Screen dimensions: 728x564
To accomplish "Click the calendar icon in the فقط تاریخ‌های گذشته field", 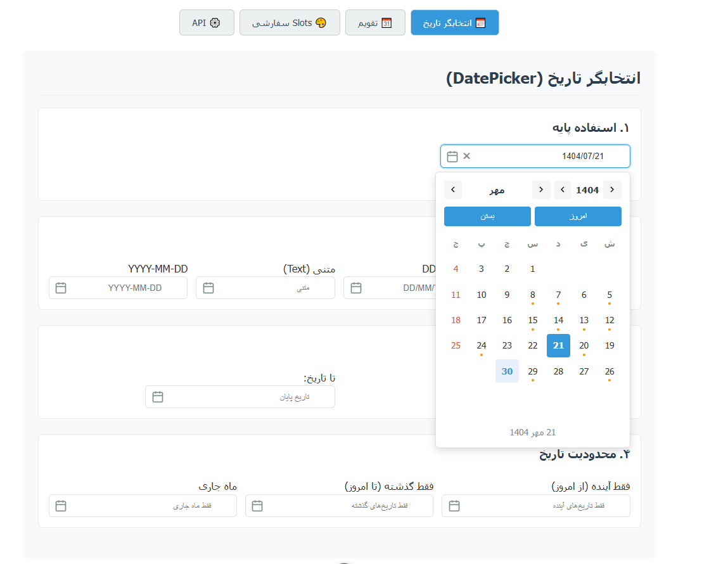I will pyautogui.click(x=257, y=506).
